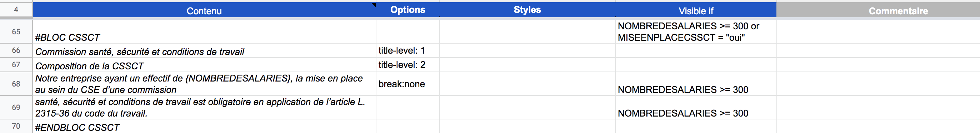Image resolution: width=980 pixels, height=133 pixels.
Task: Select the Styles column header
Action: pos(527,10)
